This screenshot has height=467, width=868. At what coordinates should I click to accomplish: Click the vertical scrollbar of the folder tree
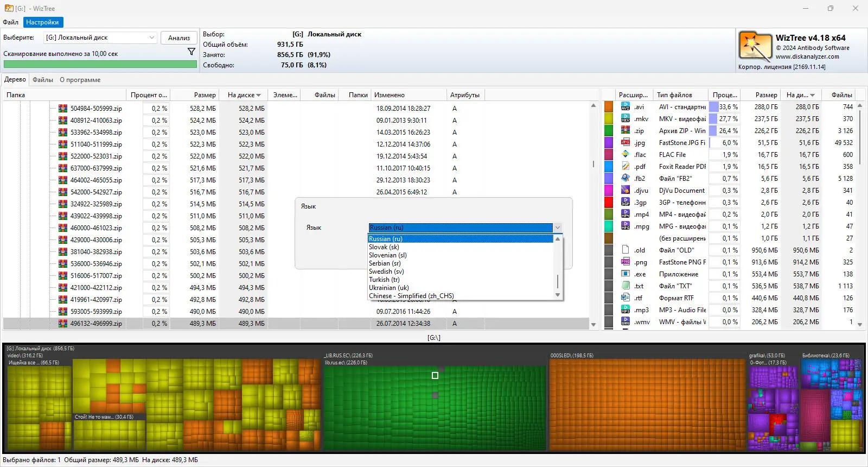pos(593,215)
